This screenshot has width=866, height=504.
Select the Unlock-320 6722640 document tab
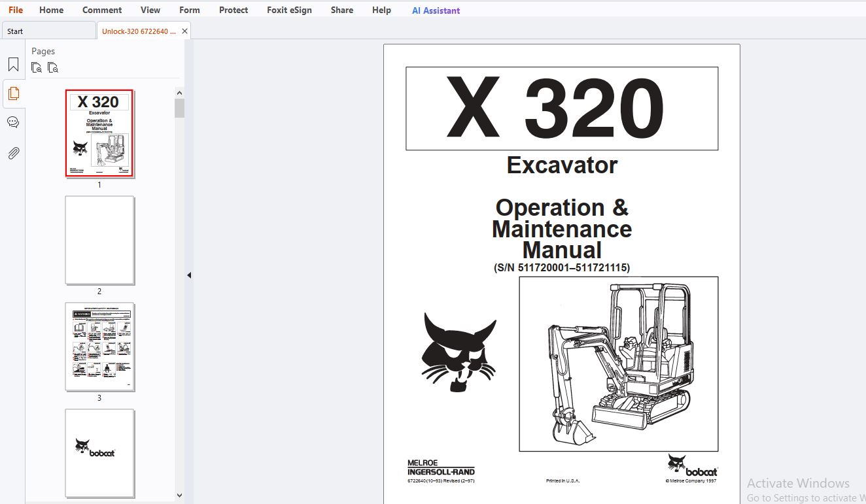pos(139,31)
